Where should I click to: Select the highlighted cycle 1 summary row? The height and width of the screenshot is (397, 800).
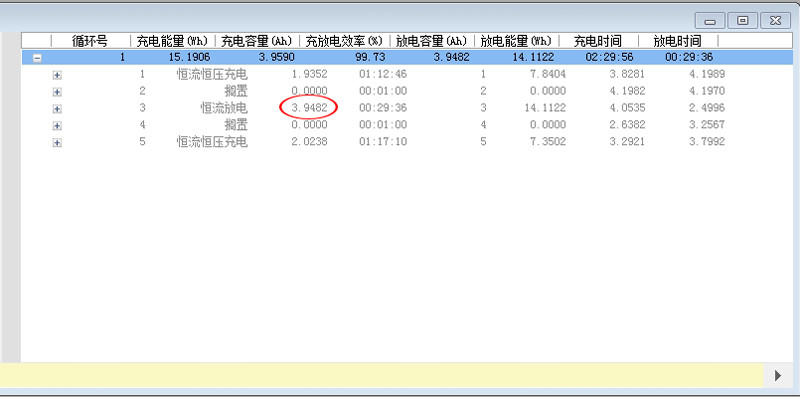407,57
